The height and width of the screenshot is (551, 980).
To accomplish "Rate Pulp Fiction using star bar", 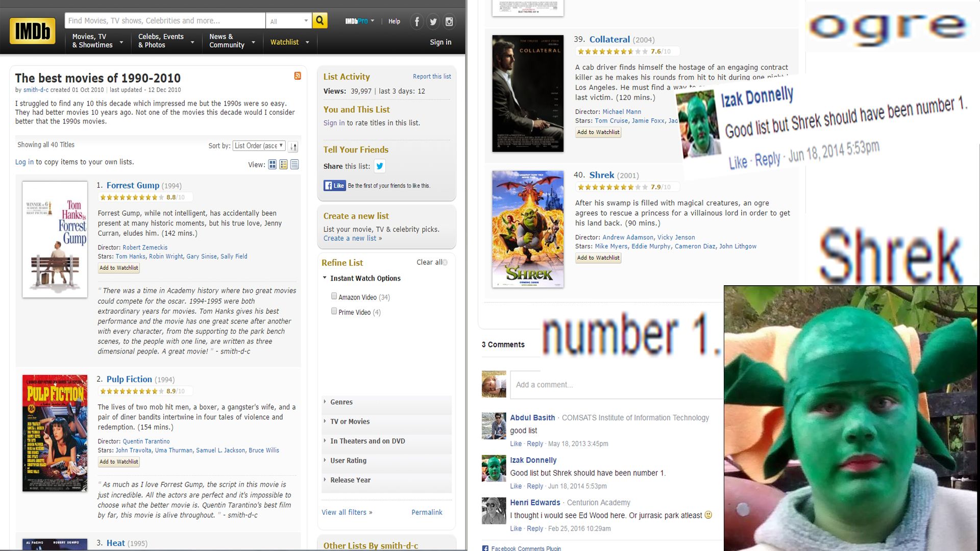I will coord(132,391).
